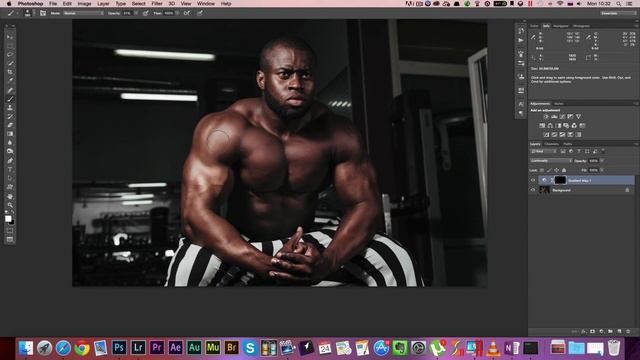Create a new layer

click(x=620, y=331)
